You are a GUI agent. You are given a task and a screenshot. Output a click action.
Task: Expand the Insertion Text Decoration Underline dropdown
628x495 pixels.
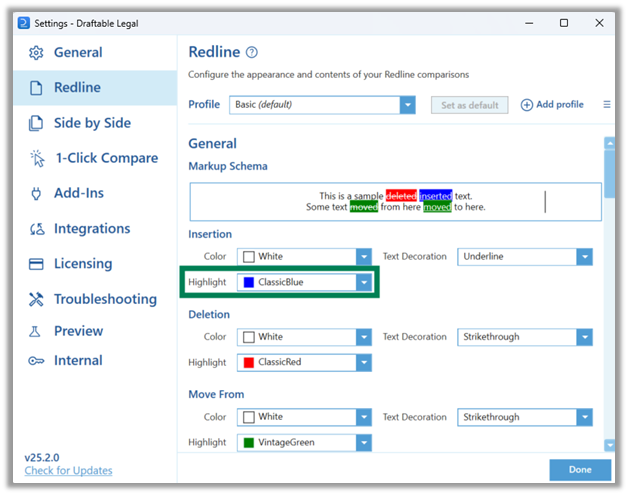pos(584,257)
